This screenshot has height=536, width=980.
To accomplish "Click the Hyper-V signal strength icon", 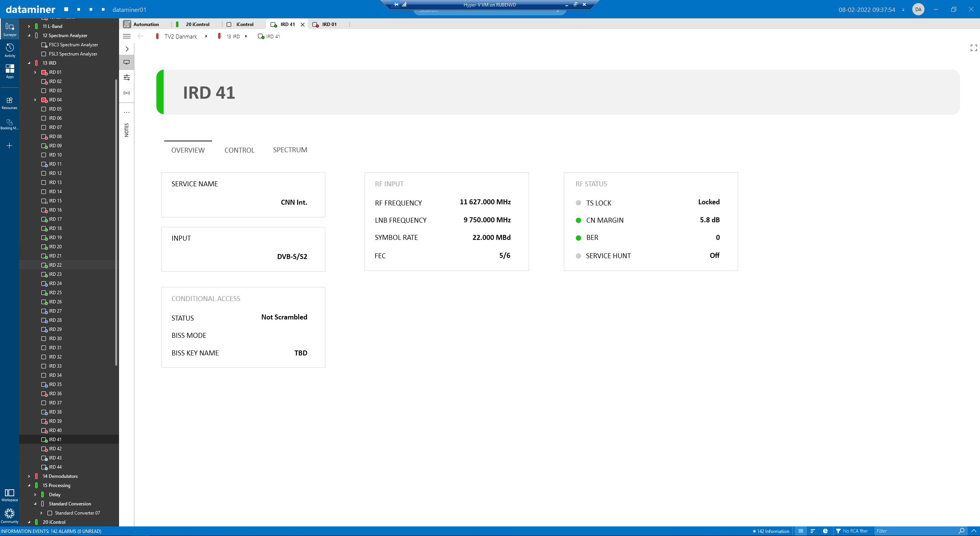I will (x=404, y=5).
